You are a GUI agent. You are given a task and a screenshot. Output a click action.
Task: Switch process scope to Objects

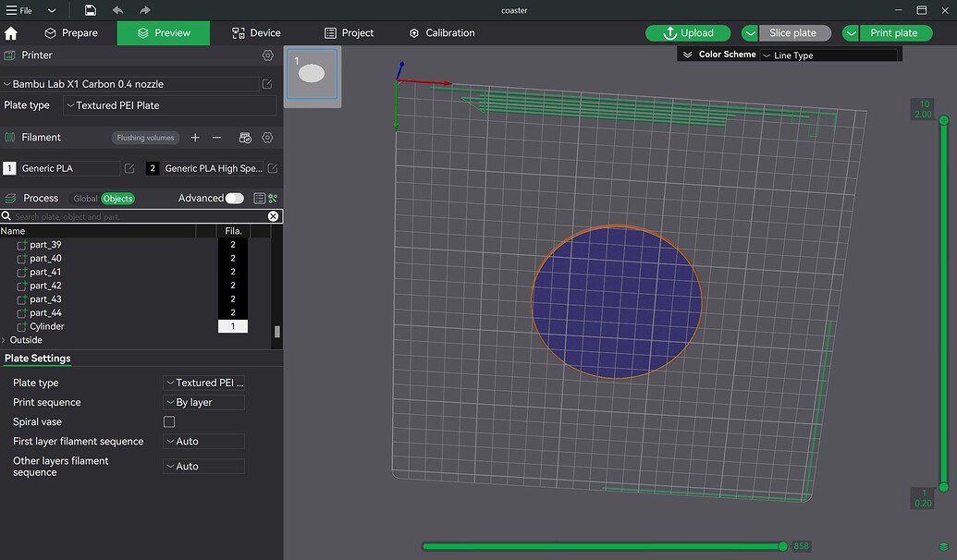click(117, 199)
